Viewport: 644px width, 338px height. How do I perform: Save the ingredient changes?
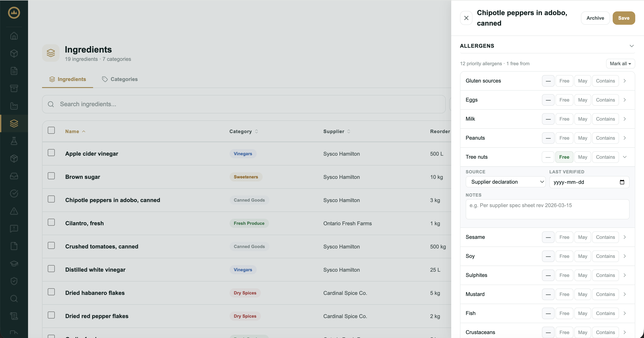[x=624, y=18]
